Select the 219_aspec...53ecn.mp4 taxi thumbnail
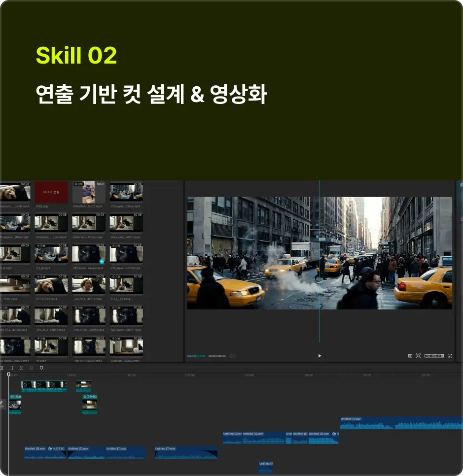The height and width of the screenshot is (476, 463). pyautogui.click(x=126, y=192)
